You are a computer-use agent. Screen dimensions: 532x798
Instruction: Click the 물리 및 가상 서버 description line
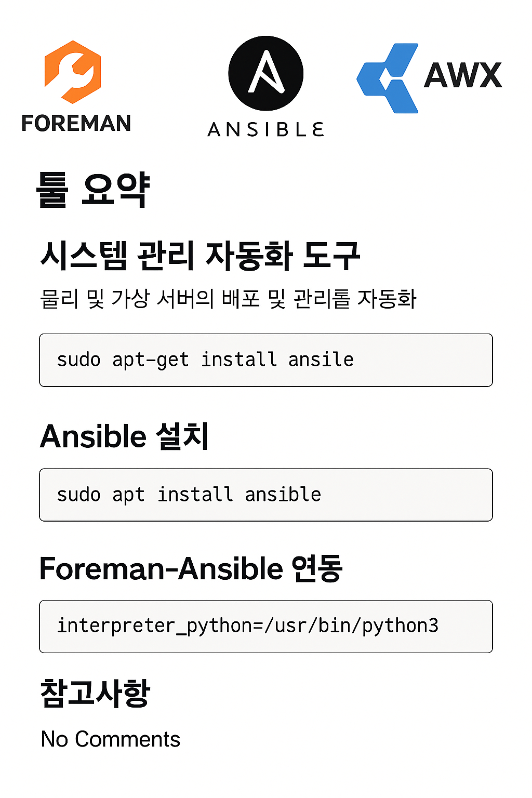[228, 299]
